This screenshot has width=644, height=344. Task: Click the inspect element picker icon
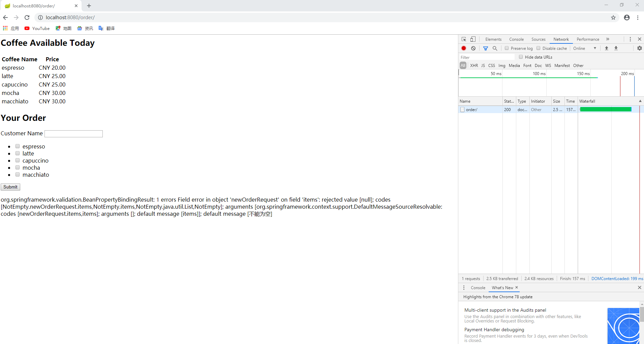[464, 39]
